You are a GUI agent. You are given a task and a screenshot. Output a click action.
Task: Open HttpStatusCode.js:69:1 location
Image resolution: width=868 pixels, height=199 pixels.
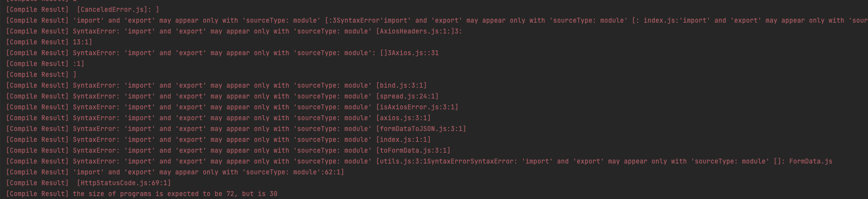pyautogui.click(x=124, y=183)
